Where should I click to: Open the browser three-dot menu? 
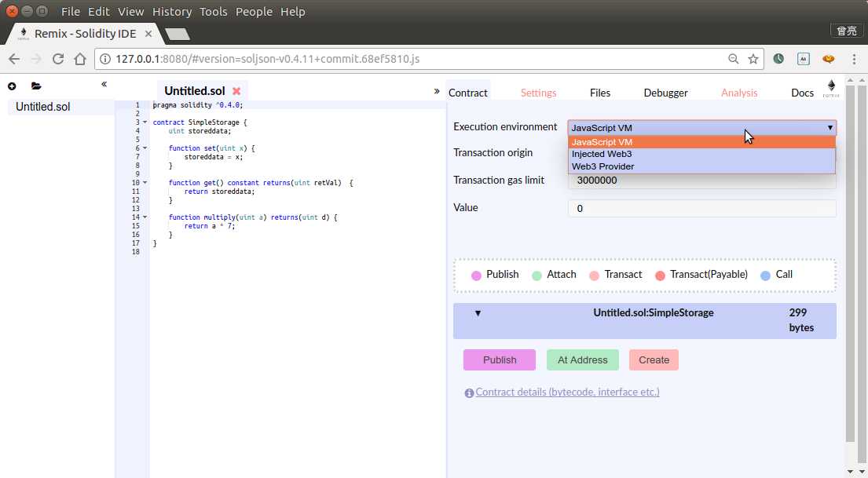coord(854,59)
